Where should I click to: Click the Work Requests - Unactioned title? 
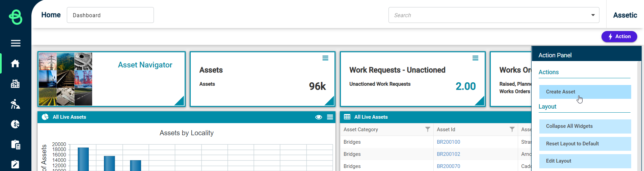point(397,70)
